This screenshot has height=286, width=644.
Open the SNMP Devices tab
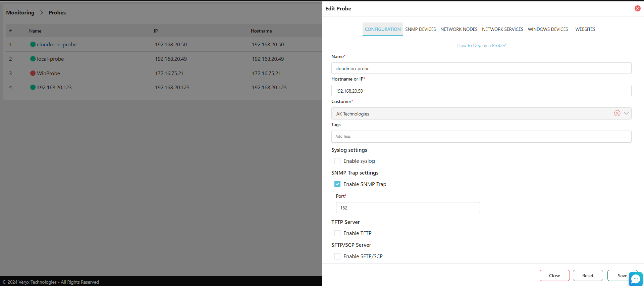click(421, 29)
